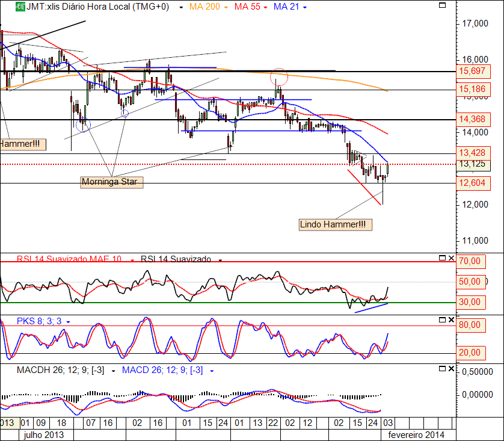
Task: Open dropdown next to JMT:xlis chart title
Action: coord(181,7)
